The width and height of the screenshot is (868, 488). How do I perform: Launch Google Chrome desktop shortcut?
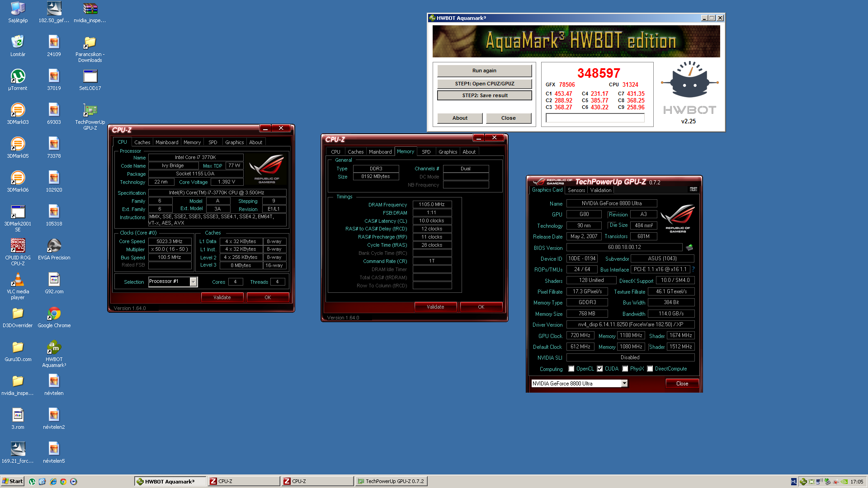pyautogui.click(x=54, y=317)
